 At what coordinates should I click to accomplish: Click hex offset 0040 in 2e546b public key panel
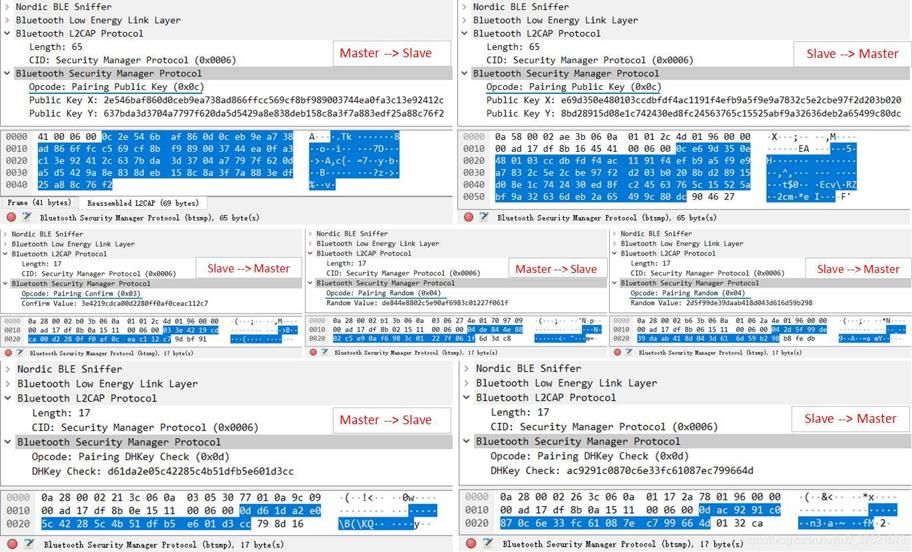(16, 184)
